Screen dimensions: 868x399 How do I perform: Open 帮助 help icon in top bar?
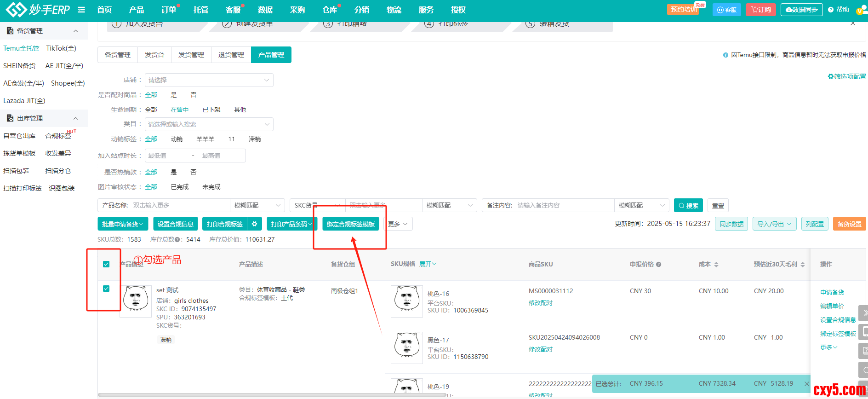(x=831, y=10)
